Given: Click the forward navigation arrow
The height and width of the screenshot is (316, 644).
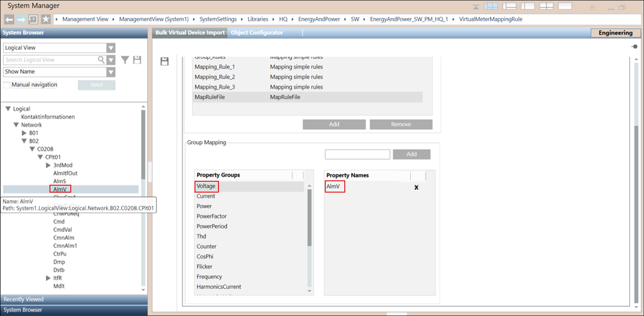Looking at the screenshot, I should (21, 20).
